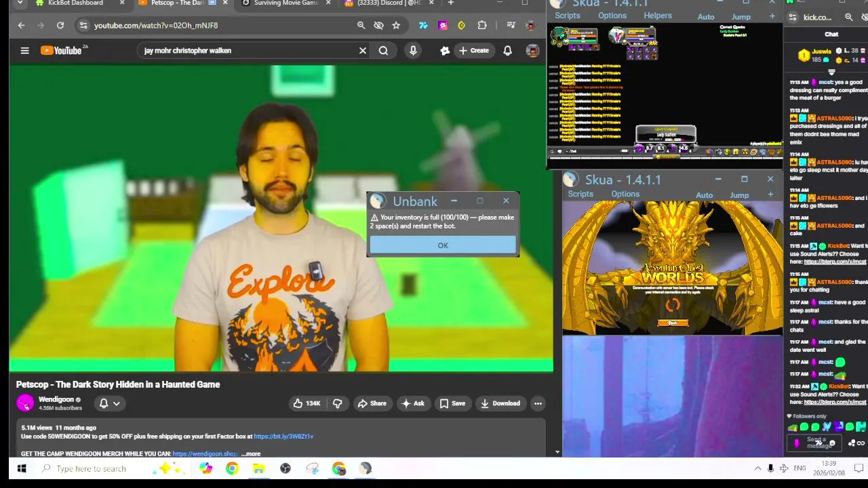Dislike the Petscop video
868x488 pixels.
point(337,403)
